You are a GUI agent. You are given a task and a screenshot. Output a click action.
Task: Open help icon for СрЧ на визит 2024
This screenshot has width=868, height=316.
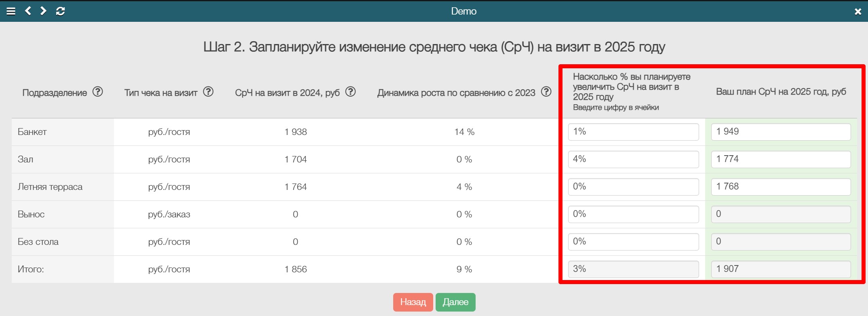point(351,92)
